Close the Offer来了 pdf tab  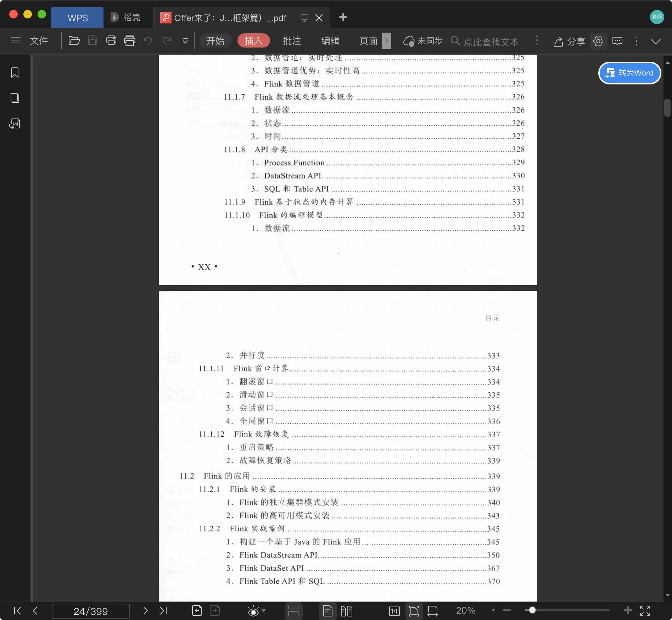(319, 18)
